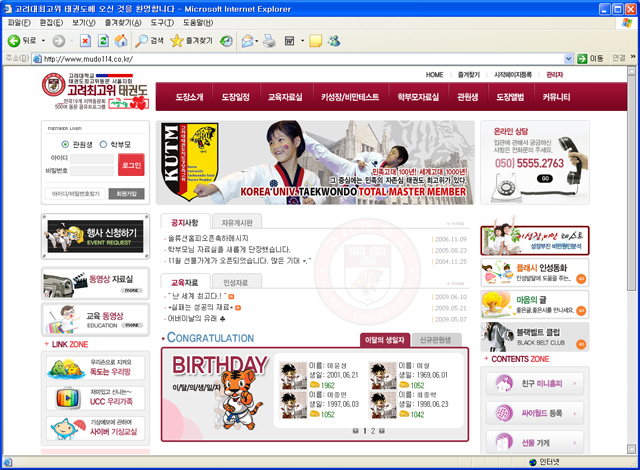Click the 아이디/비밀번호찾기 button
Viewport: 640px width, 470px height.
tap(76, 194)
